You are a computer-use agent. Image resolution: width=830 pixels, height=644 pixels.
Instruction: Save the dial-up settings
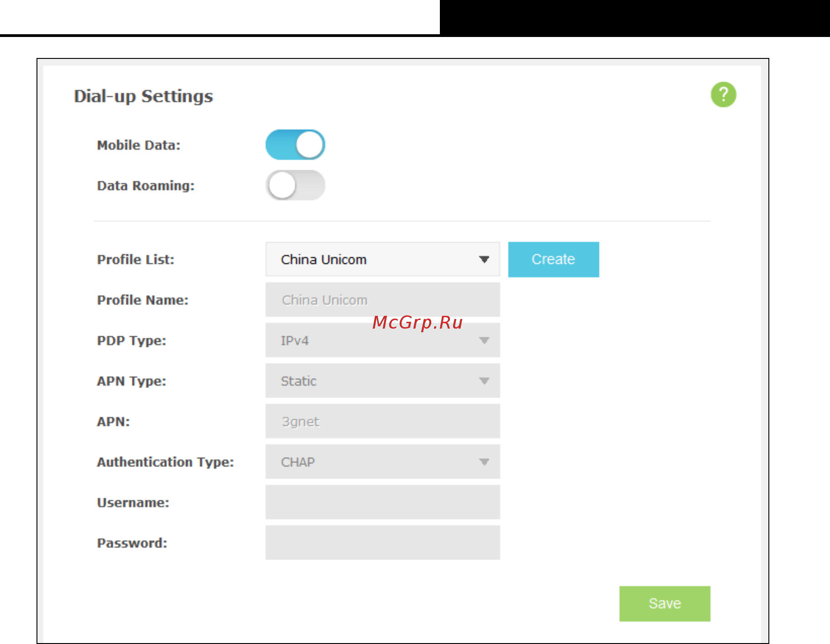pyautogui.click(x=664, y=603)
